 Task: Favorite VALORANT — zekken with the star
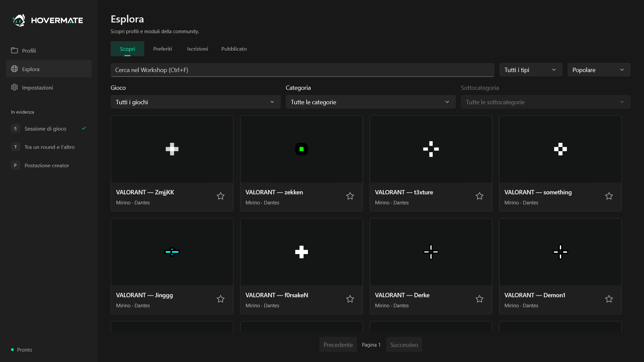coord(350,196)
